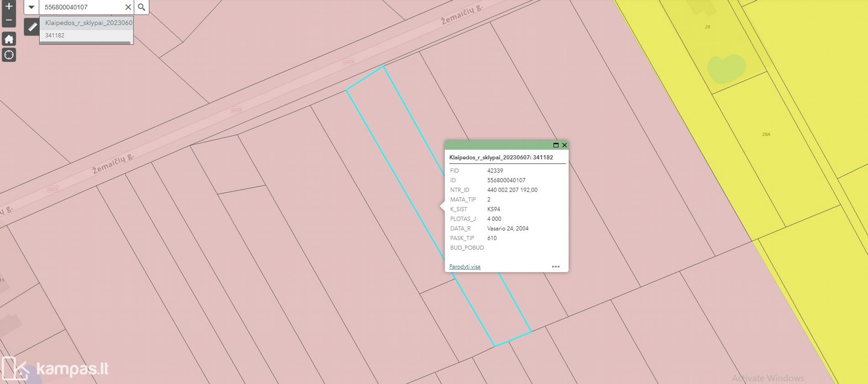The height and width of the screenshot is (384, 868).
Task: Open the ruler measurement tool
Action: point(32,27)
